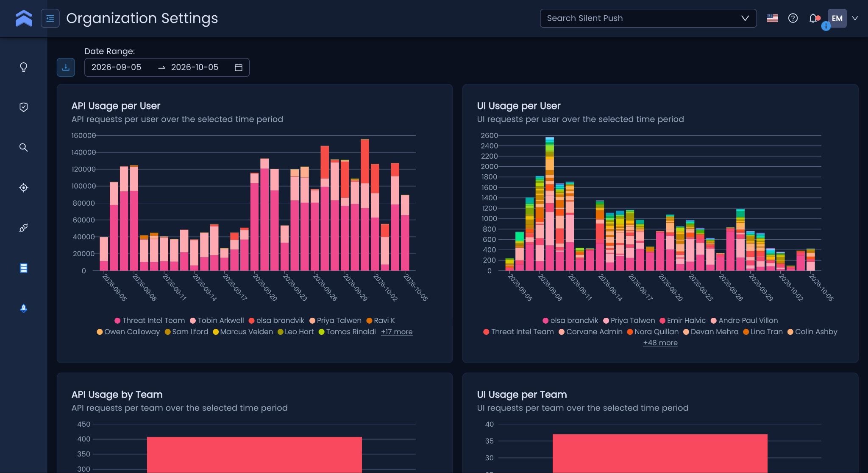Open the notifications bell
The height and width of the screenshot is (473, 868).
[813, 18]
